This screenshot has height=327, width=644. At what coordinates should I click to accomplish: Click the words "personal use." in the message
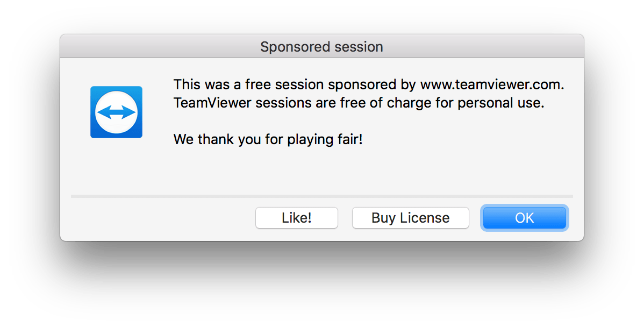(x=500, y=103)
